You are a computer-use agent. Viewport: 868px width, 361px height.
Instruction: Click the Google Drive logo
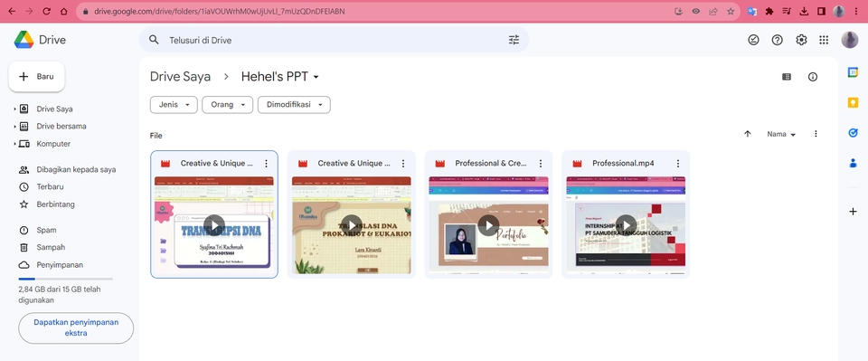[x=24, y=40]
